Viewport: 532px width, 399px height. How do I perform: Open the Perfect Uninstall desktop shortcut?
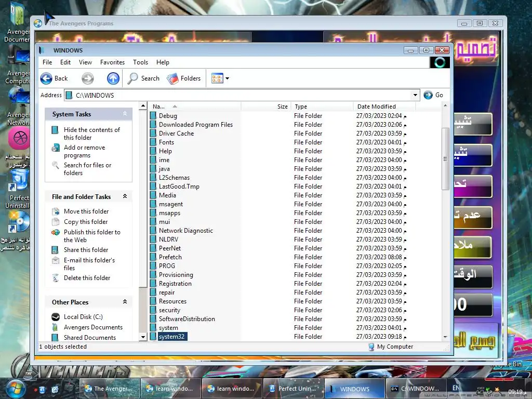[18, 189]
